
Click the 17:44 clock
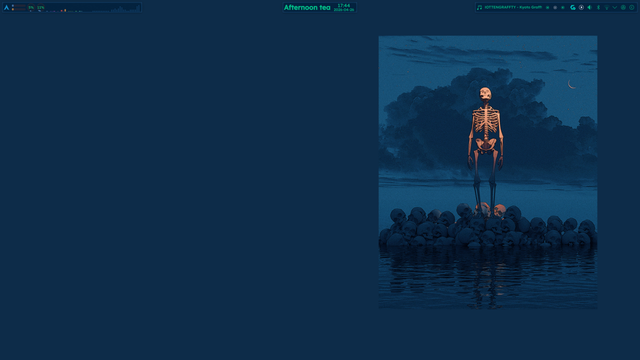pos(344,6)
